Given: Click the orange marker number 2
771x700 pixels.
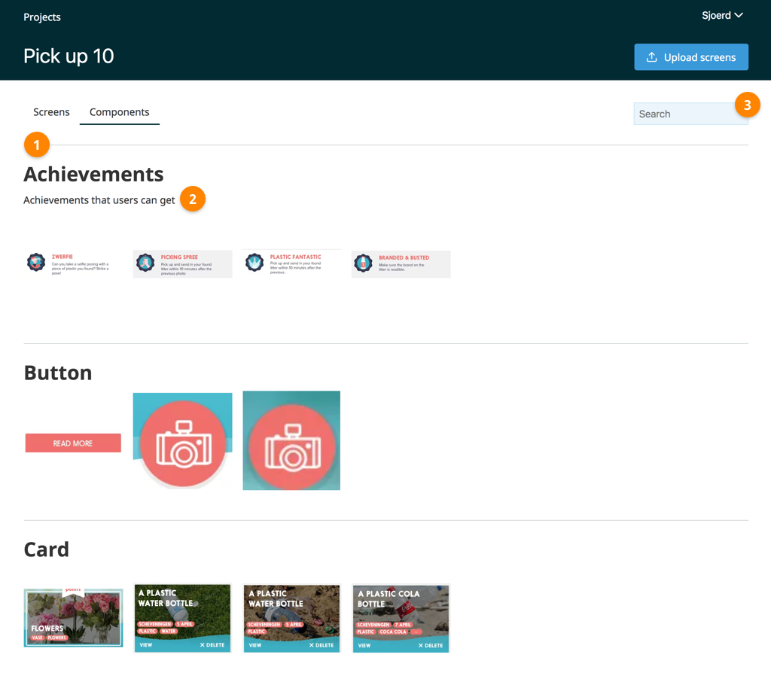Looking at the screenshot, I should [x=193, y=199].
